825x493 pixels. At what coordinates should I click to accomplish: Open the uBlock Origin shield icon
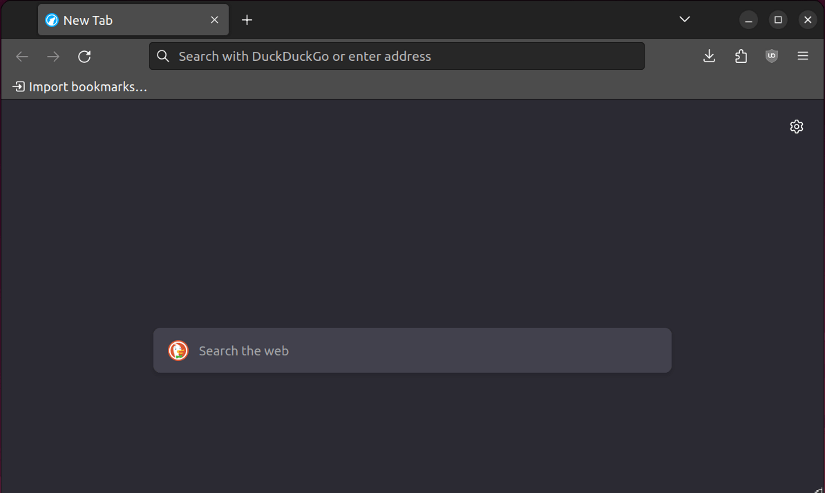(x=771, y=56)
